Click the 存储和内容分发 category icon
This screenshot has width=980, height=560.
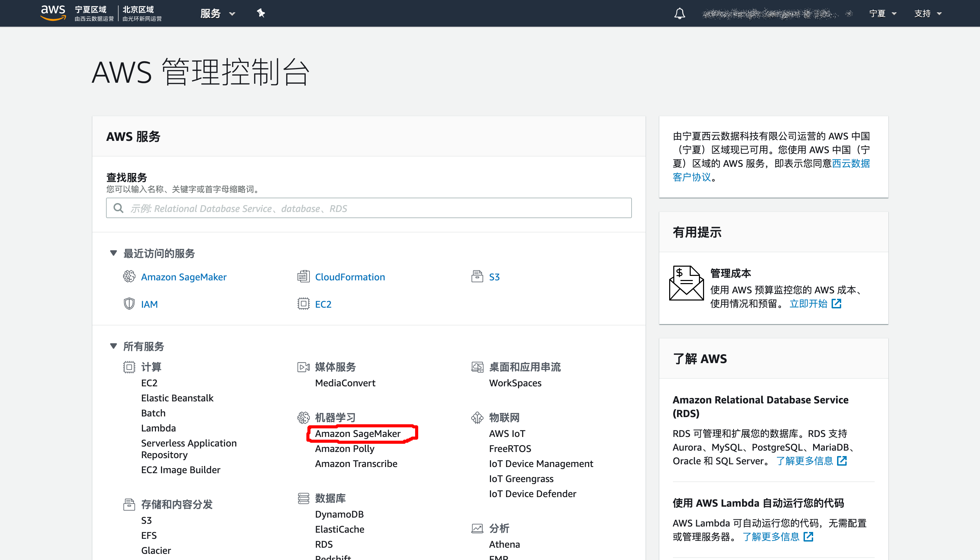click(129, 504)
